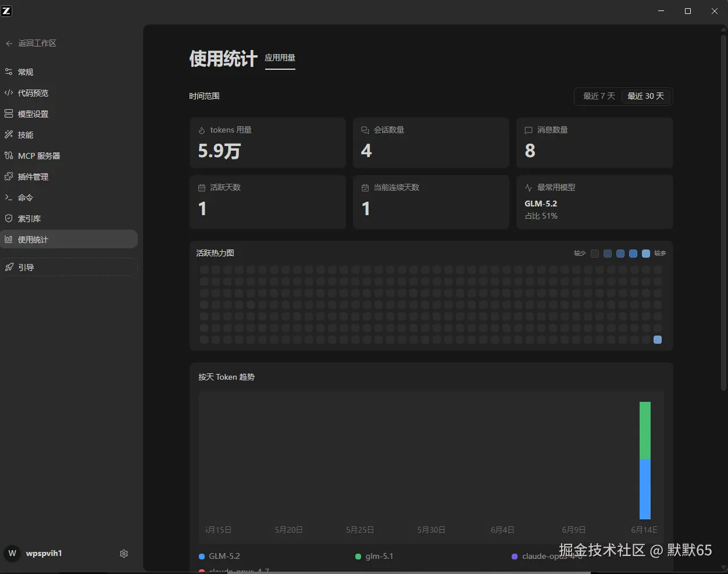Click the 模型设置 icon in sidebar
The height and width of the screenshot is (574, 728).
click(x=9, y=114)
